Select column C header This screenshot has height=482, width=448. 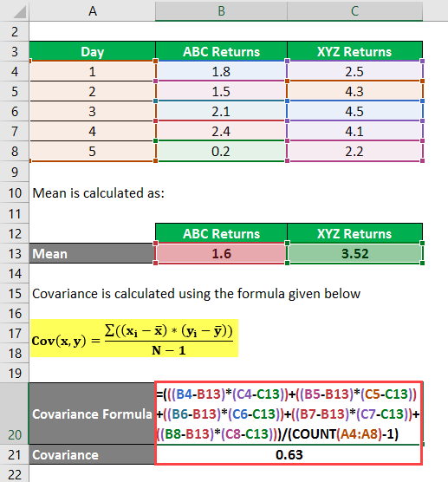point(355,11)
